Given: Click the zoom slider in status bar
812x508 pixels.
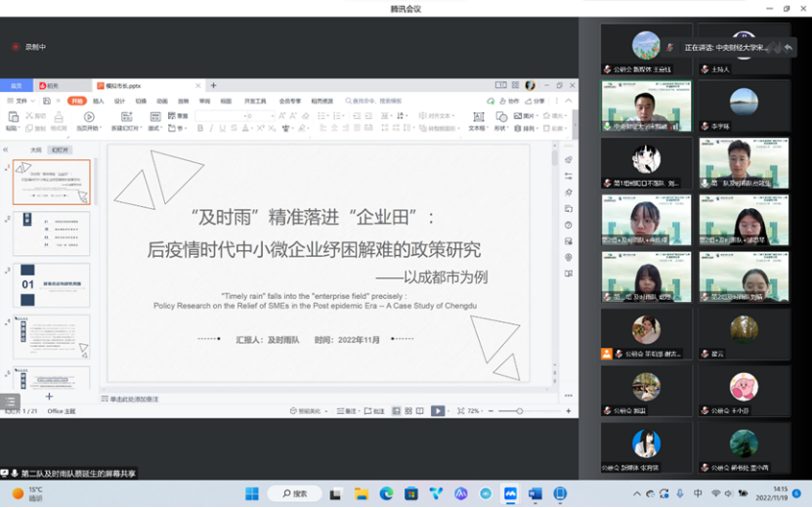Looking at the screenshot, I should tap(520, 411).
